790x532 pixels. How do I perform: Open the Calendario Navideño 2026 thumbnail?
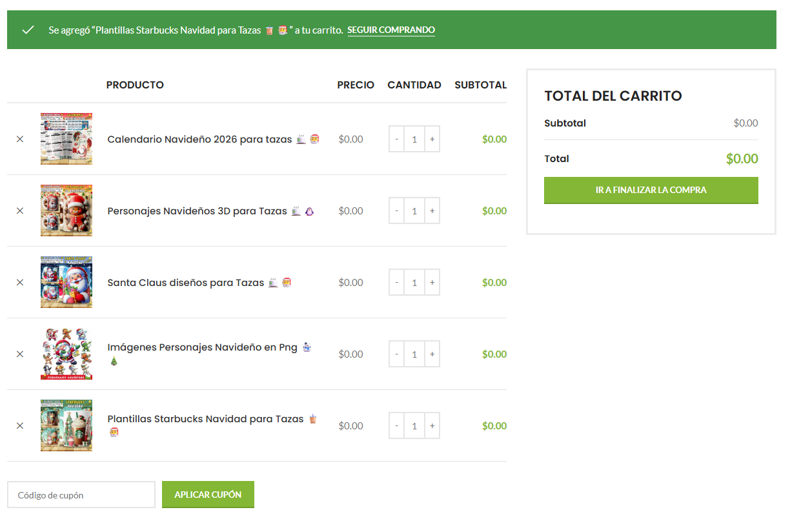66,139
